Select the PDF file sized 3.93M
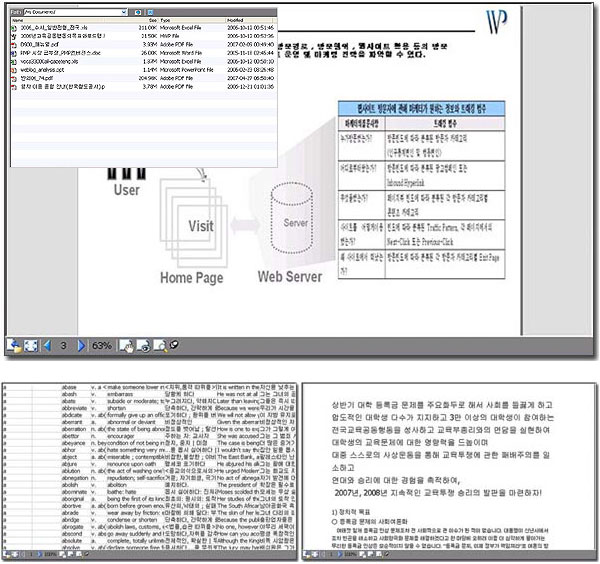The image size is (600, 564). click(x=143, y=44)
